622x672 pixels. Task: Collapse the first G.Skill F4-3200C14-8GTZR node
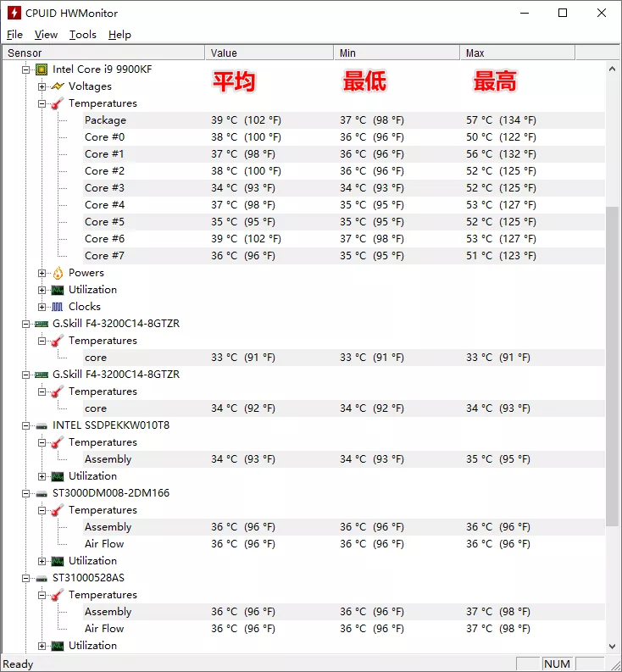coord(25,324)
